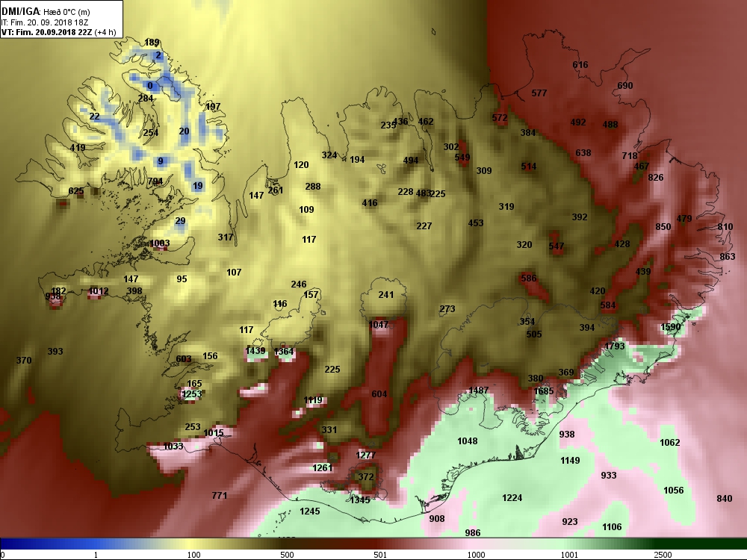Click the map value 1364

[284, 352]
